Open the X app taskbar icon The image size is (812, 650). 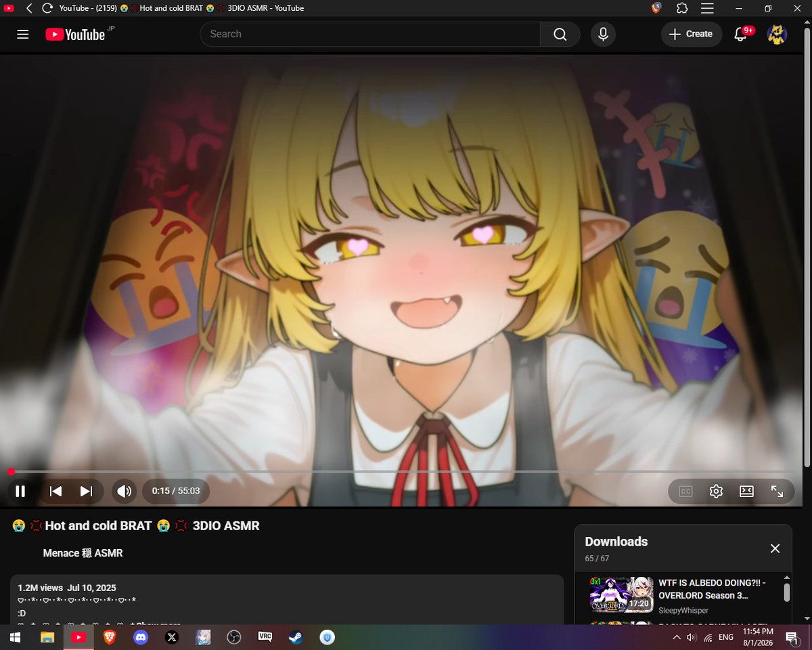pos(171,637)
